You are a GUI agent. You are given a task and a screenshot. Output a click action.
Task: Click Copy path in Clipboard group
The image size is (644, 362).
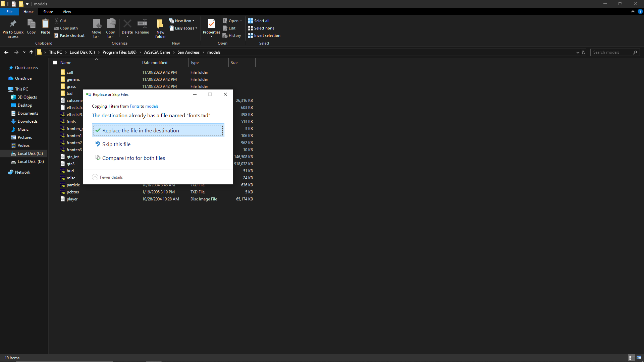tap(66, 28)
